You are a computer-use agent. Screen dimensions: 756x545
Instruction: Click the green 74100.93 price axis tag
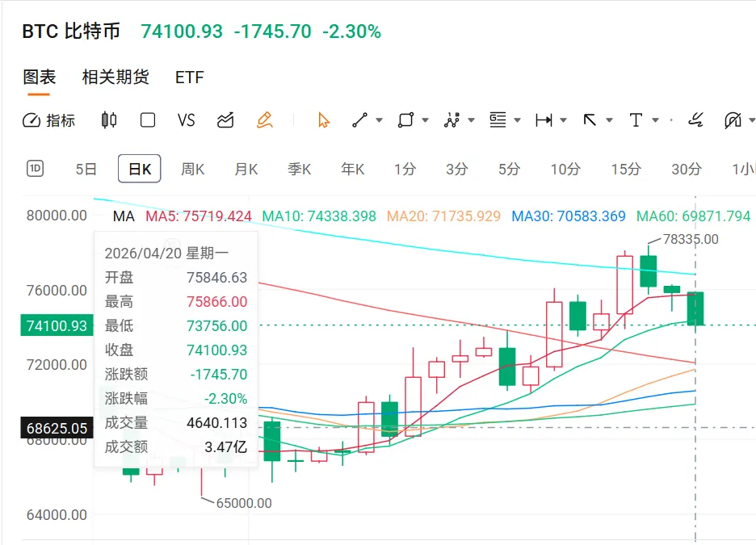[57, 325]
